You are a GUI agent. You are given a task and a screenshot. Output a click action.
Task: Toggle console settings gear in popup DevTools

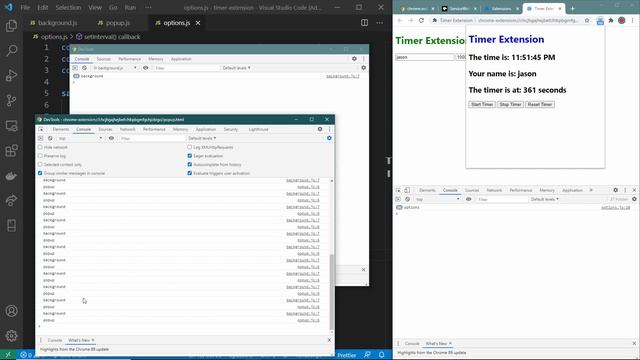[329, 138]
